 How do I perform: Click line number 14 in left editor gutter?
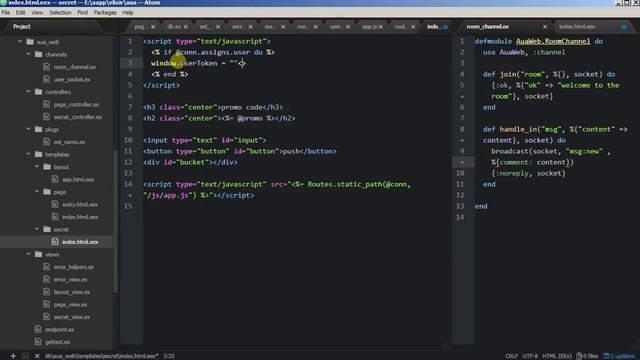pos(128,184)
